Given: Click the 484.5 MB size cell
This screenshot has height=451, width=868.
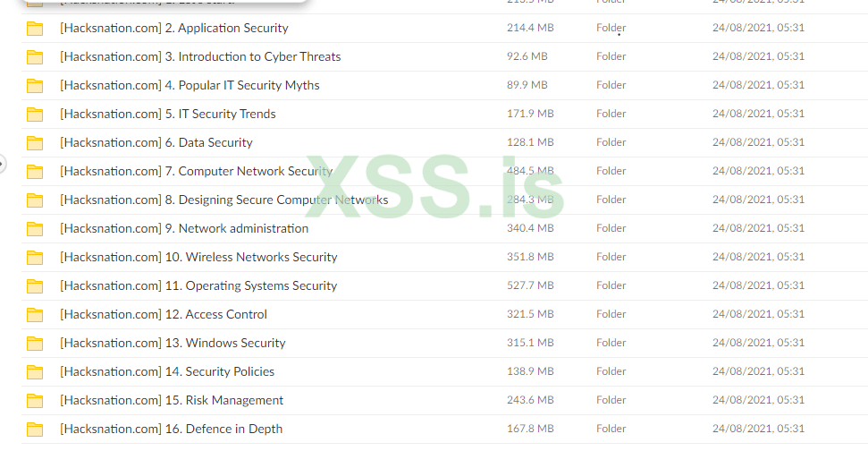Looking at the screenshot, I should click(530, 172).
